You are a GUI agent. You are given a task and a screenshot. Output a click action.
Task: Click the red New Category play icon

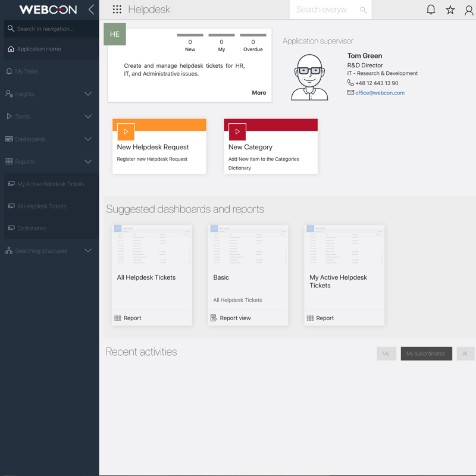click(237, 131)
